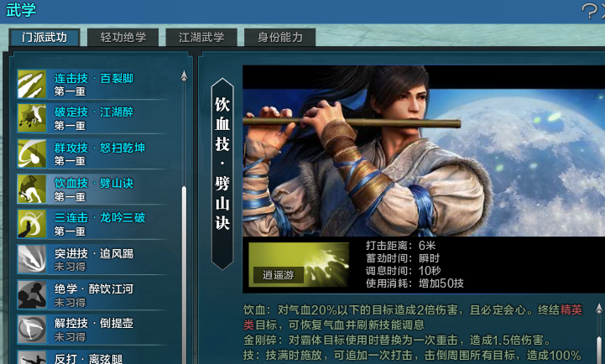Click the 逍遥游 button

279,275
